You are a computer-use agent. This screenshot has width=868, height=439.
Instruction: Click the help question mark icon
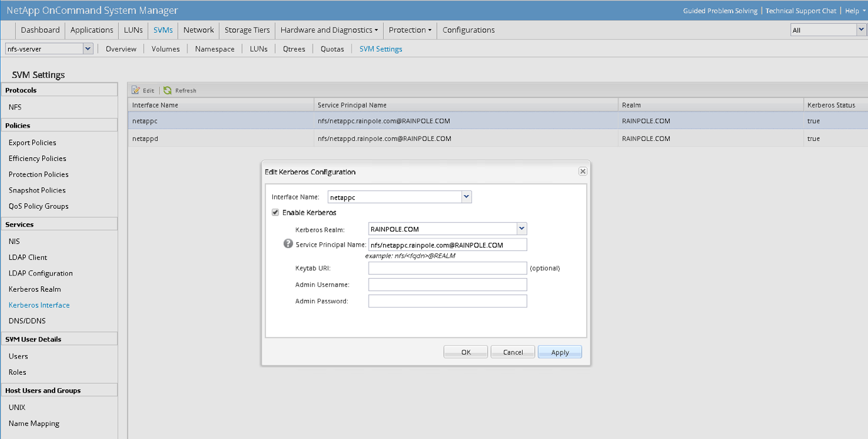pyautogui.click(x=288, y=244)
